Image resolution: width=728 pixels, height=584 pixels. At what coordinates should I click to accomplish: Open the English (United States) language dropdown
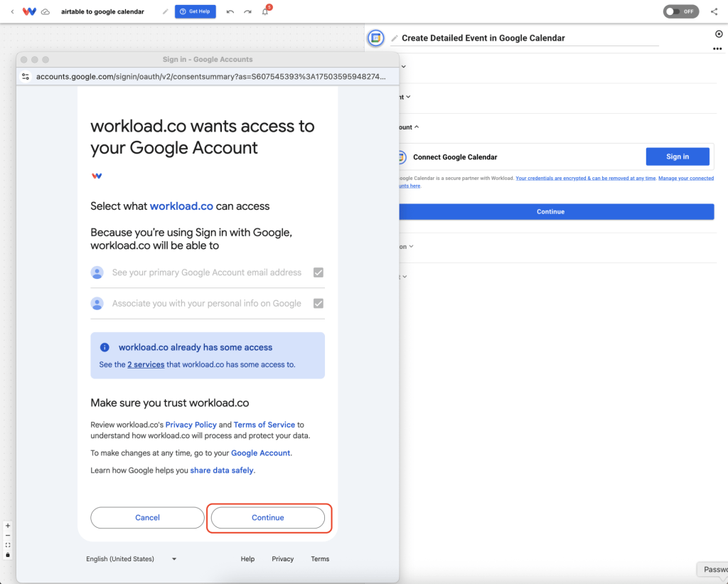point(132,559)
